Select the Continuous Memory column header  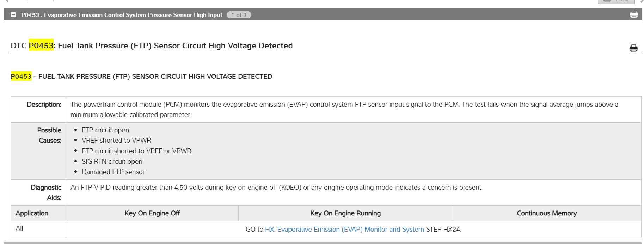point(546,213)
